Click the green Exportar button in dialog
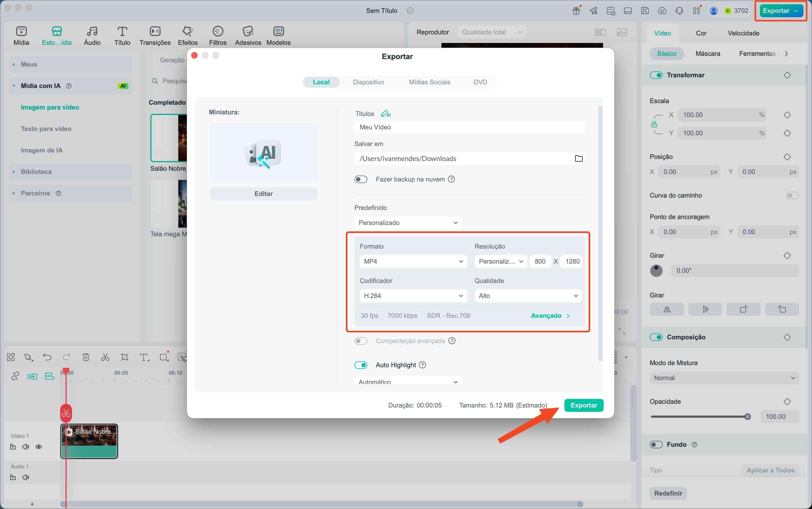This screenshot has height=509, width=812. tap(583, 405)
